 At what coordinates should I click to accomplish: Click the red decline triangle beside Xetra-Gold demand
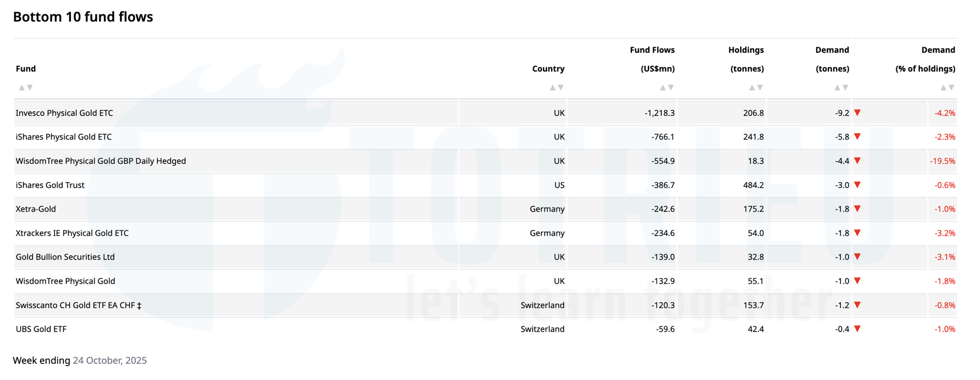coord(858,209)
